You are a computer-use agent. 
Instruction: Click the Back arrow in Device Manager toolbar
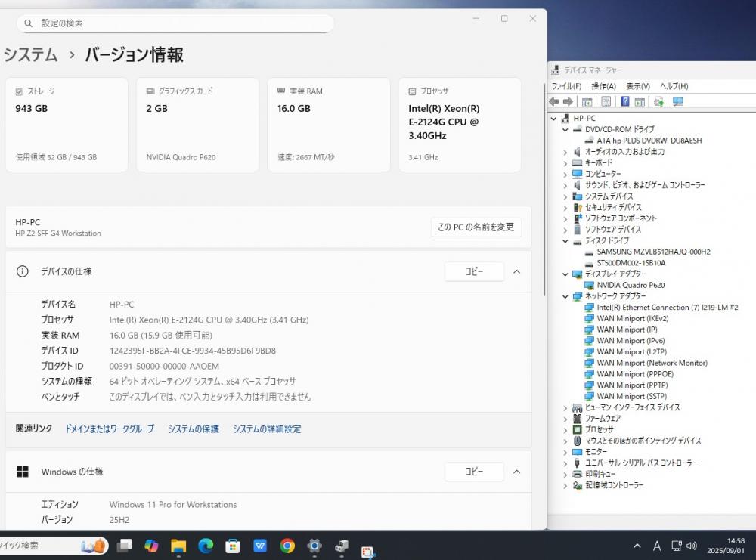[x=554, y=101]
